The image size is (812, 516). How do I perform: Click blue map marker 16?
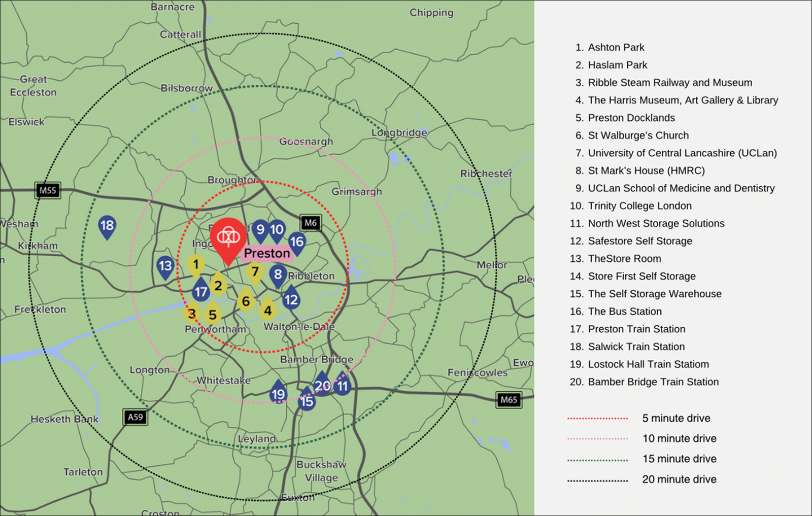click(297, 244)
